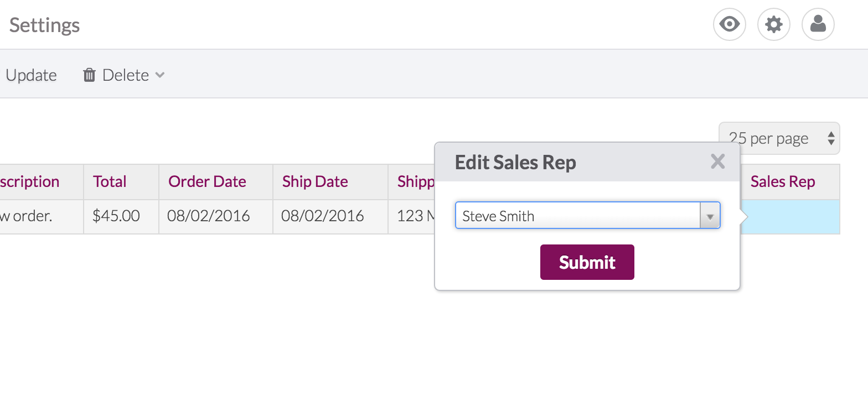
Task: Click the eye view icon
Action: click(729, 24)
